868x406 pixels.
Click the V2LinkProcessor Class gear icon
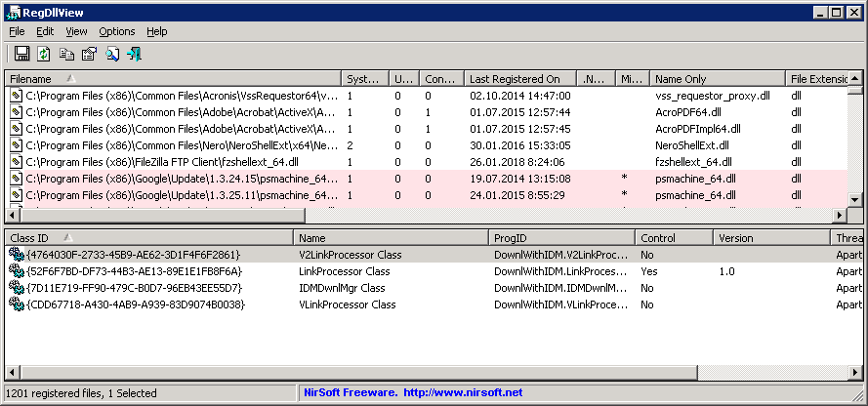point(16,255)
